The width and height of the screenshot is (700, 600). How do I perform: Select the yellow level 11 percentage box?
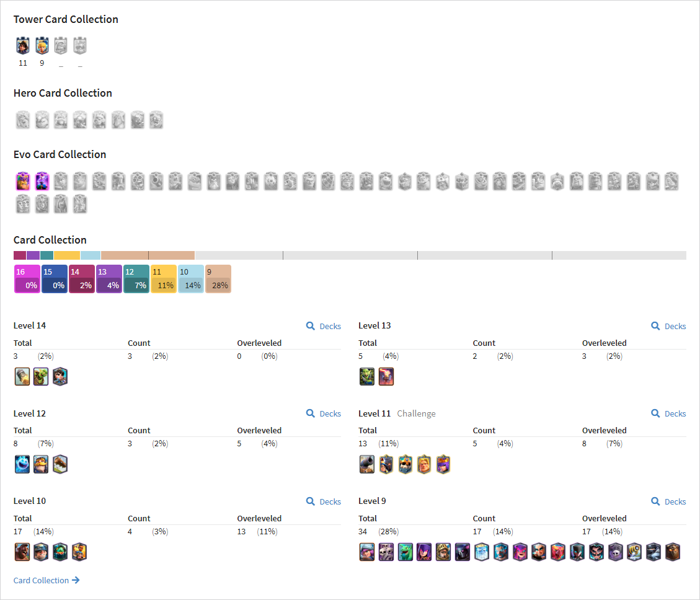[x=164, y=279]
